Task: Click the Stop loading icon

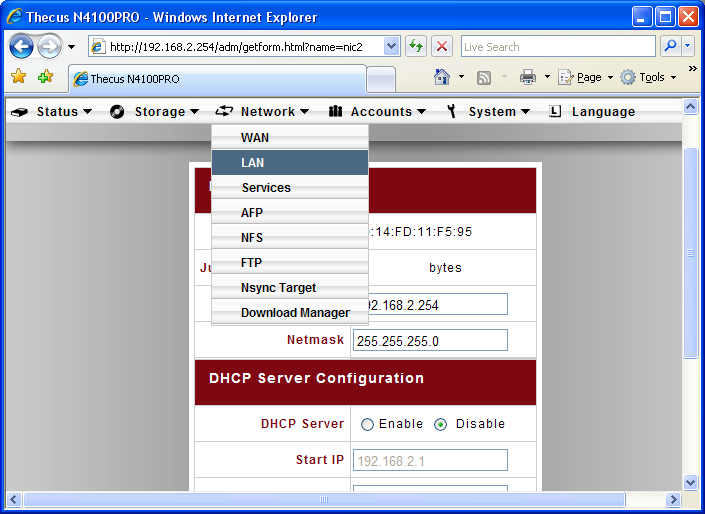Action: (x=442, y=46)
